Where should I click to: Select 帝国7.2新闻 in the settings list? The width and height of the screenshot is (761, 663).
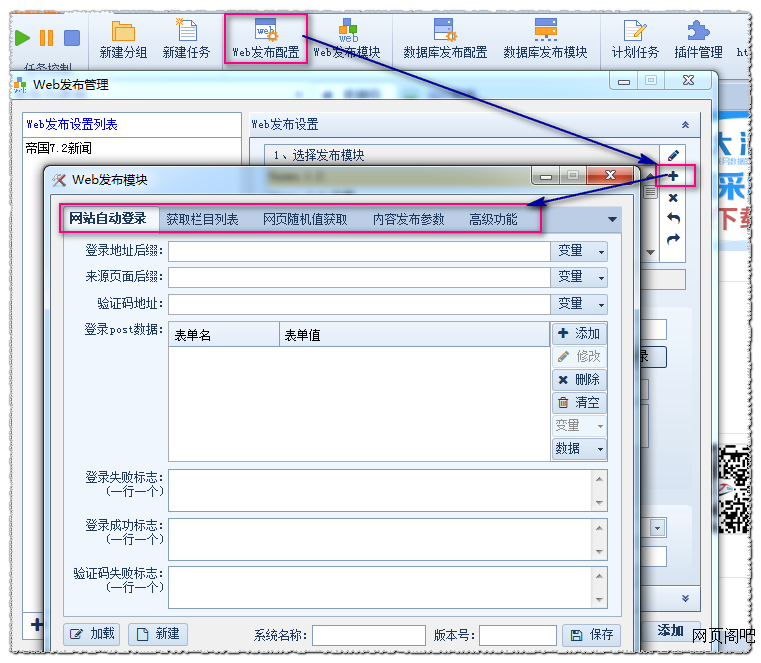59,148
